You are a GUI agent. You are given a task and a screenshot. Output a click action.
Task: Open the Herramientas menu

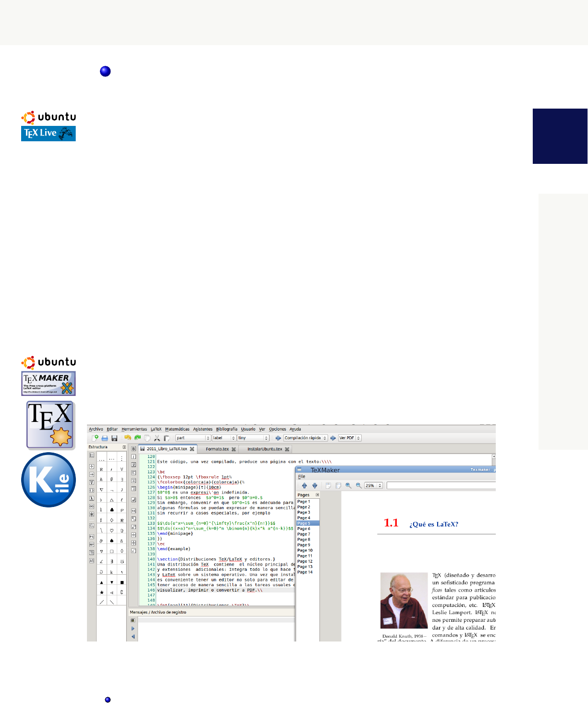click(134, 429)
